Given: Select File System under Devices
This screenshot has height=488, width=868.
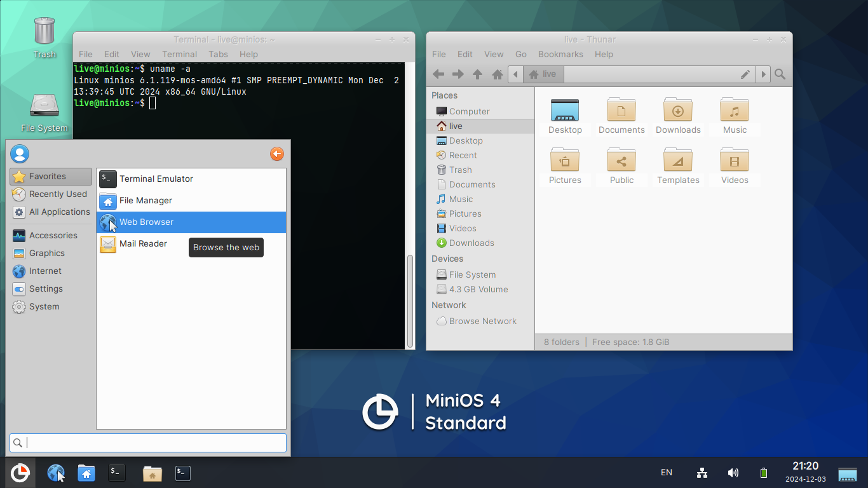Looking at the screenshot, I should coord(472,275).
